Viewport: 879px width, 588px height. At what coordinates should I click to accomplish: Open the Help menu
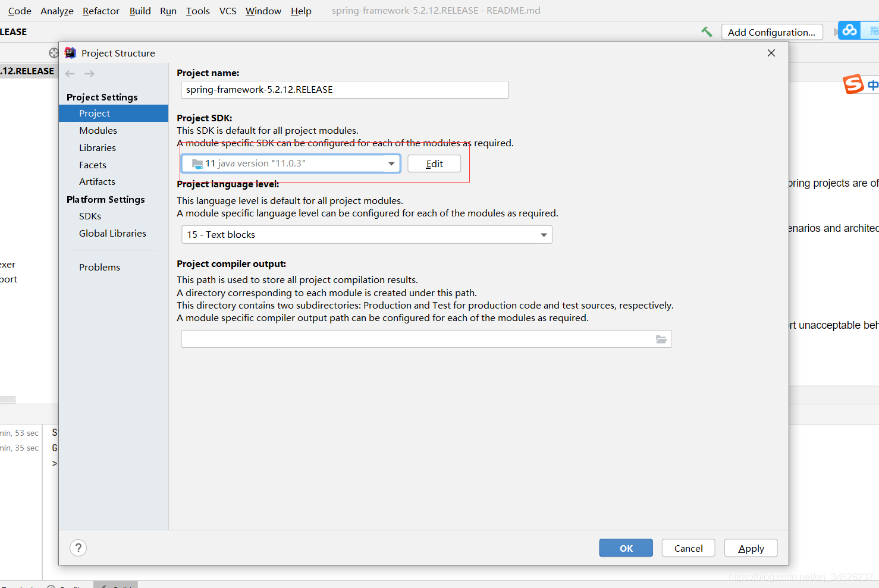(301, 11)
